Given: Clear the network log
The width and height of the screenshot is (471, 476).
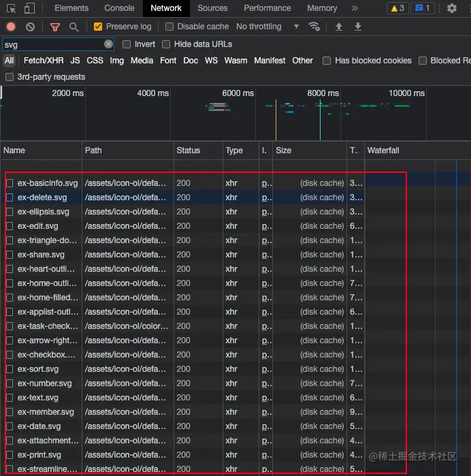Looking at the screenshot, I should point(30,27).
